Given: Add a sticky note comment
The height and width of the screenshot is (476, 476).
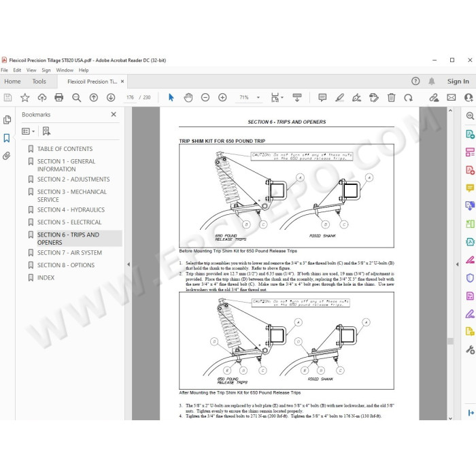Looking at the screenshot, I should 322,97.
